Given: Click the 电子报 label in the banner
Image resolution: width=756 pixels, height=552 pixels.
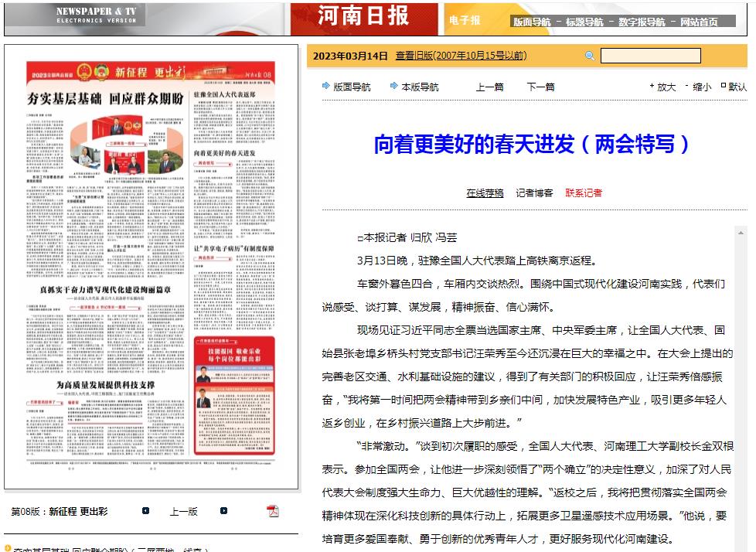Looking at the screenshot, I should click(465, 20).
